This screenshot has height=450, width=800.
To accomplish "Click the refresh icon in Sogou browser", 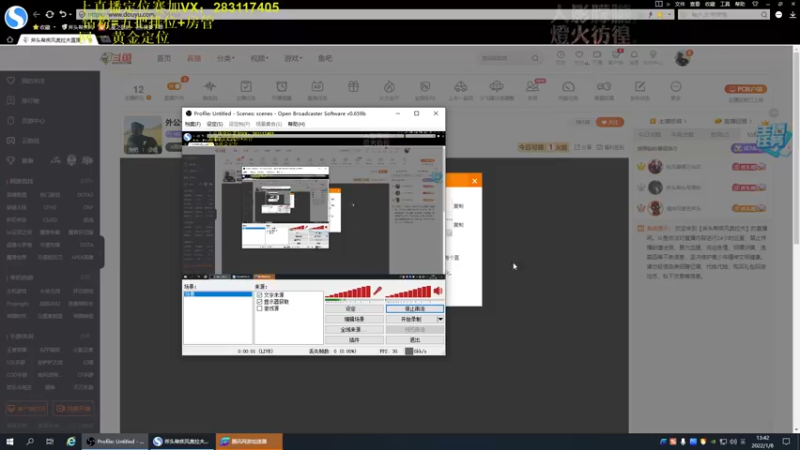I will [49, 14].
